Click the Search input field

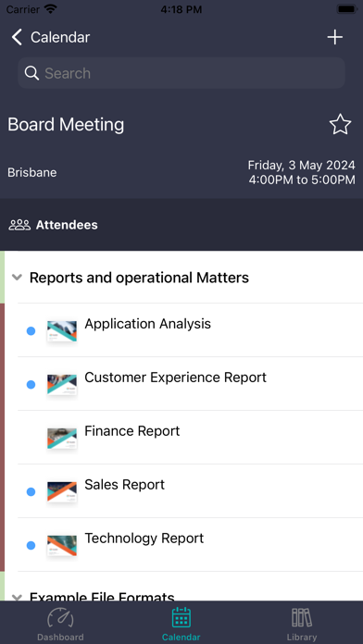tap(181, 73)
